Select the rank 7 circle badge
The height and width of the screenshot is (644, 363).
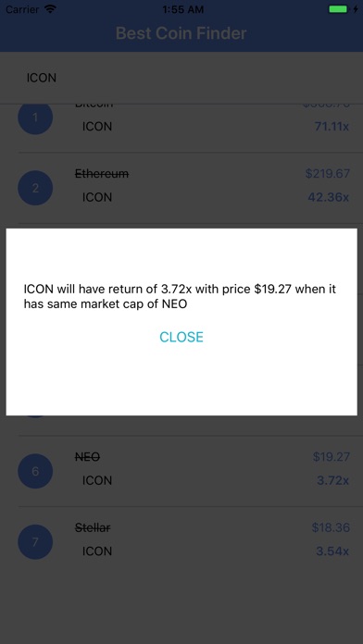pyautogui.click(x=35, y=542)
